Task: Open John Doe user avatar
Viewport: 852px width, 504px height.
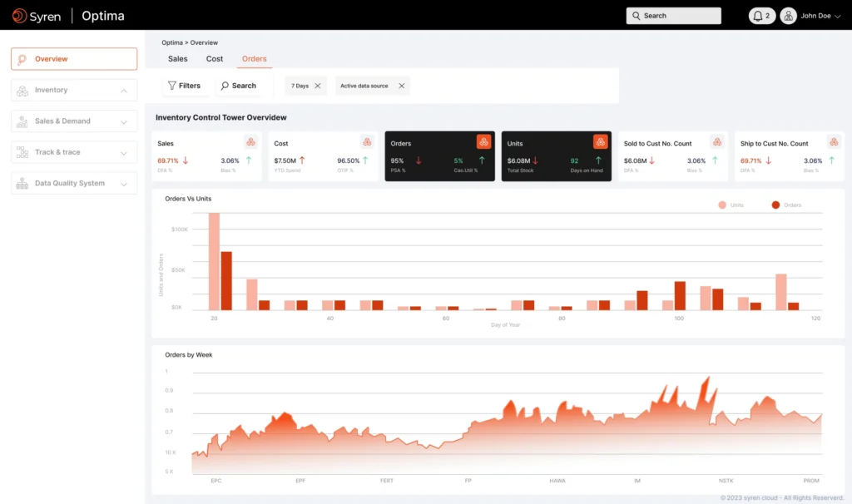Action: click(x=788, y=16)
